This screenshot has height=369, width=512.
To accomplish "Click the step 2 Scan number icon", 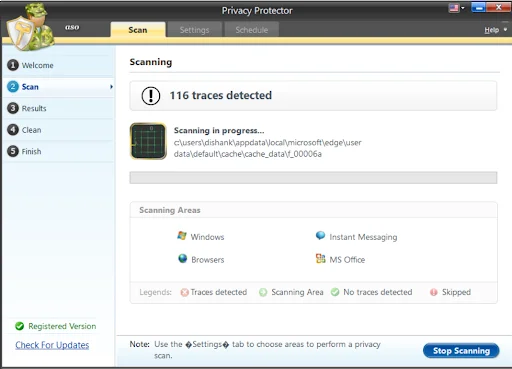I will coord(13,87).
